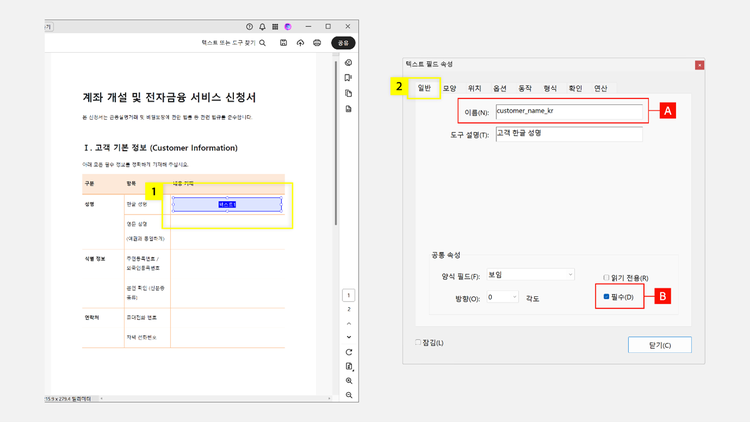Viewport: 750px width, 422px height.
Task: Open the bookmarks panel icon
Action: [x=349, y=78]
